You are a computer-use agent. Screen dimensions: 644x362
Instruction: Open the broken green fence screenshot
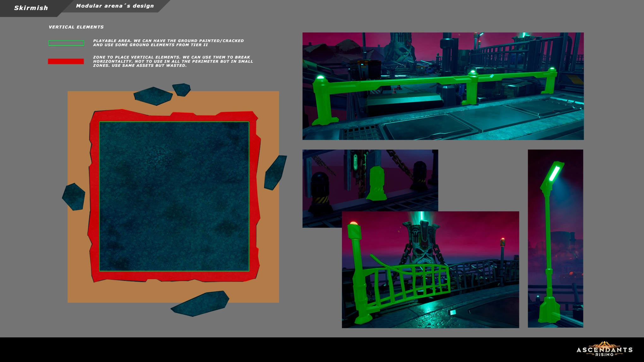tap(430, 270)
